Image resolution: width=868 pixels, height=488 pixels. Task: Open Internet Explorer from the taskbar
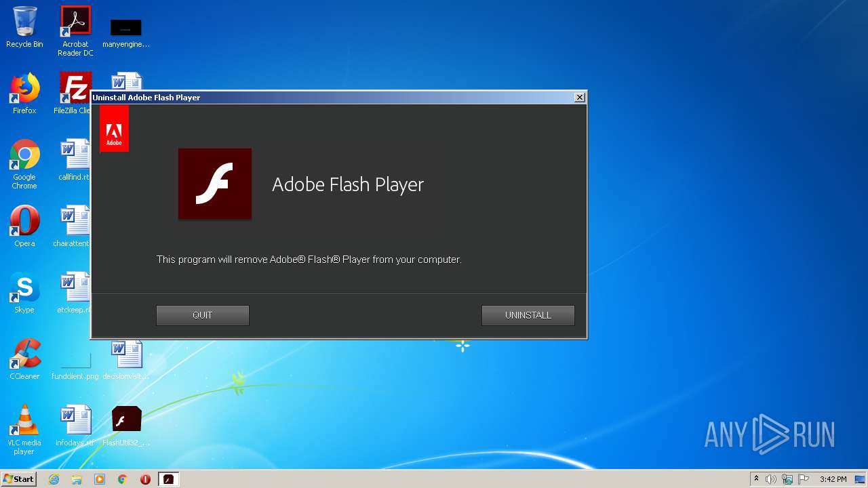54,479
